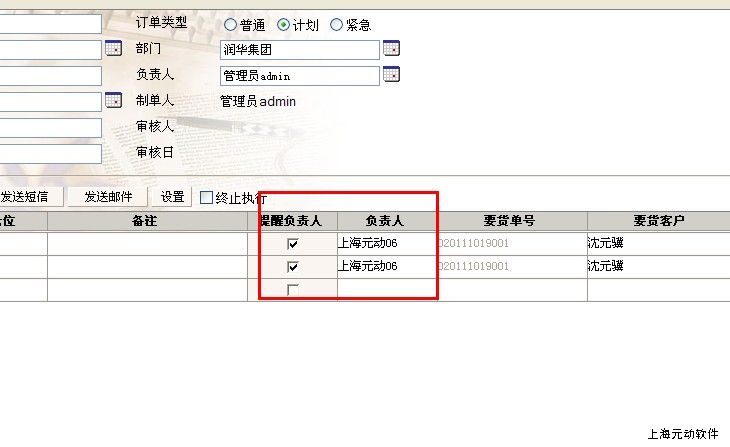Click the 负责人 field containing 管理员admin
This screenshot has width=730, height=447.
click(x=299, y=75)
